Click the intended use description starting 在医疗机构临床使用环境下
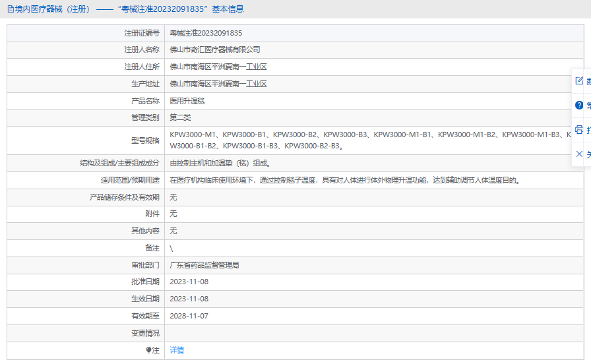Screen dimensions: 591x364 click(345, 180)
